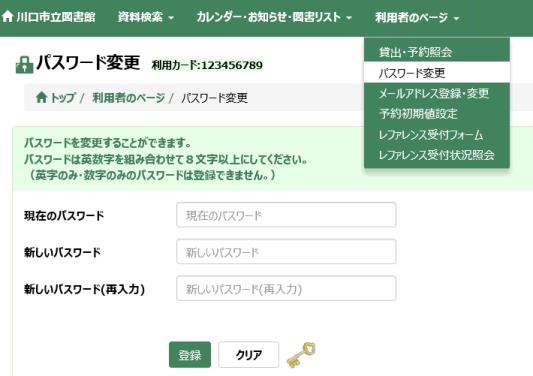Open the カレンダー・お知らせ・図書リスト dropdown

[274, 17]
